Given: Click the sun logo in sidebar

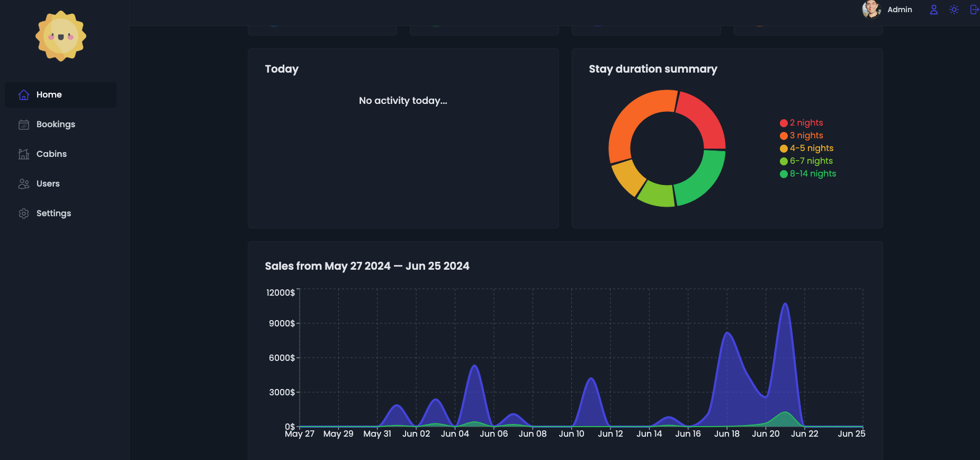Looking at the screenshot, I should coord(61,36).
